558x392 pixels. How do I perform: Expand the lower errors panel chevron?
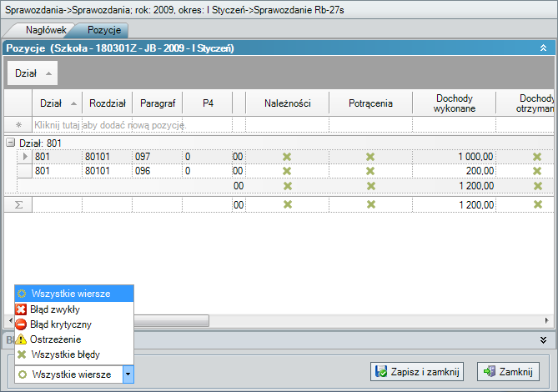[543, 340]
